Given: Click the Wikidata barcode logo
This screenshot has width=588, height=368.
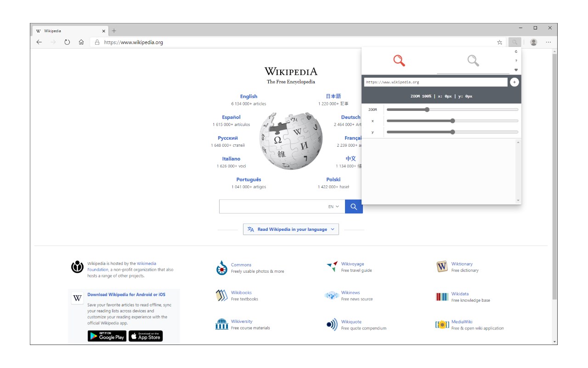Looking at the screenshot, I should click(x=442, y=297).
